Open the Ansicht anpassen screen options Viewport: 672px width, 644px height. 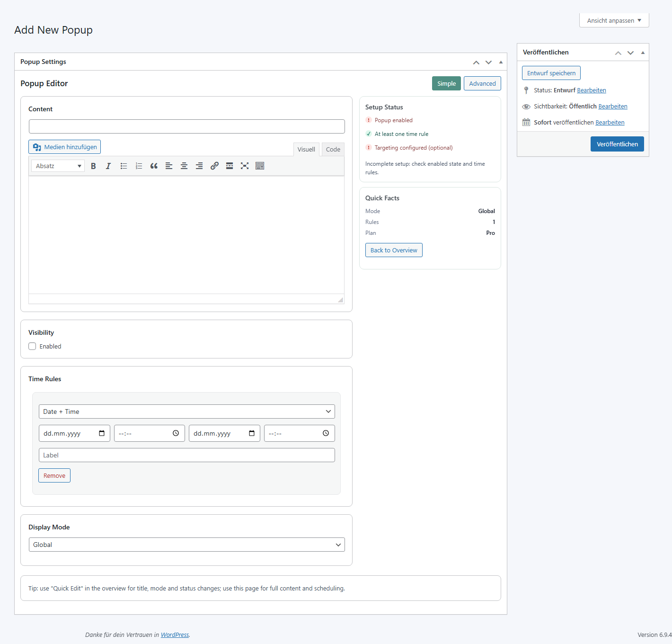coord(614,20)
